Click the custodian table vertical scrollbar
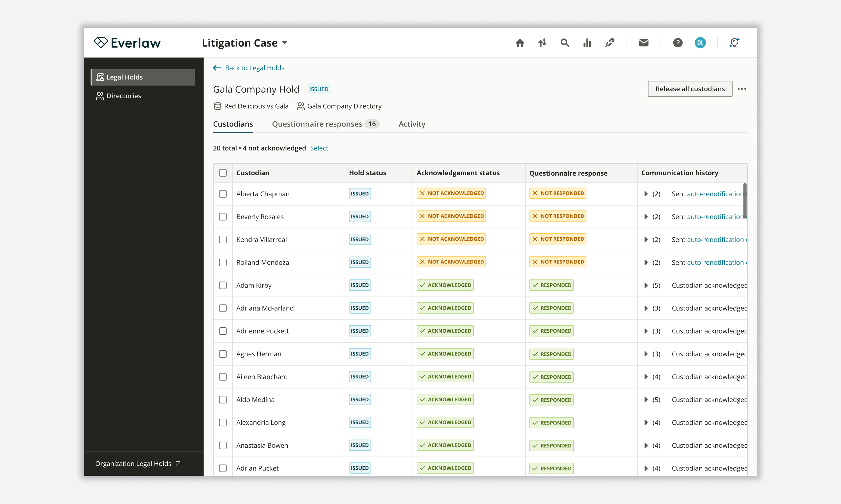 pos(745,200)
